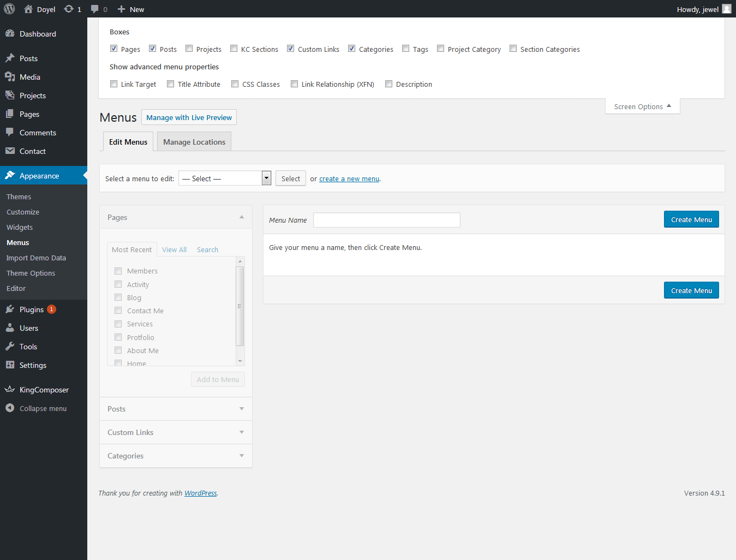Screen dimensions: 736x560
Task: Enable the Projects box checkbox
Action: (189, 49)
